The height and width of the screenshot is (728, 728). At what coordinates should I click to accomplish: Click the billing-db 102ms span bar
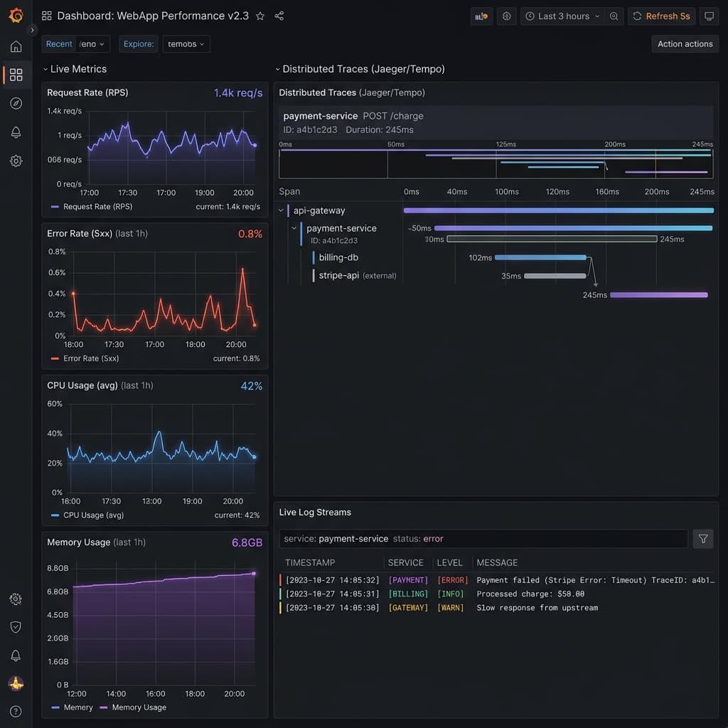(x=540, y=257)
